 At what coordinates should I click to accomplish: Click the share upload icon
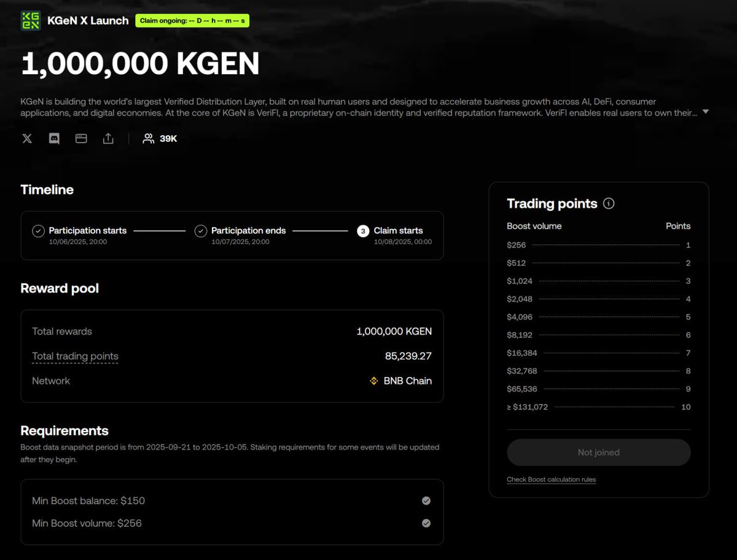coord(108,139)
